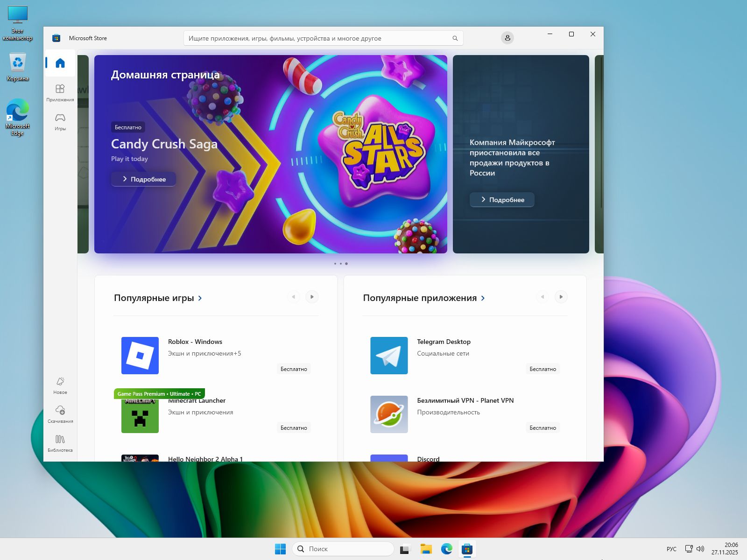Open Telegram Desktop app listing

point(444,342)
